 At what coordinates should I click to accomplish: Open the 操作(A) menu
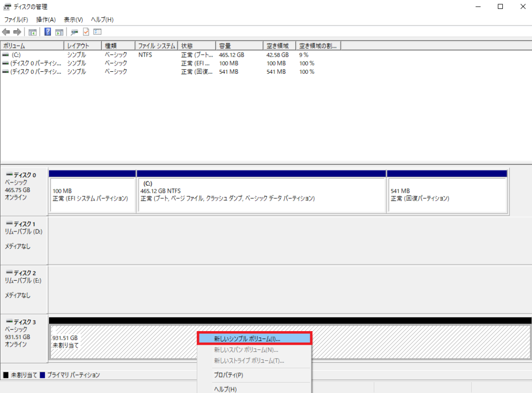[46, 20]
